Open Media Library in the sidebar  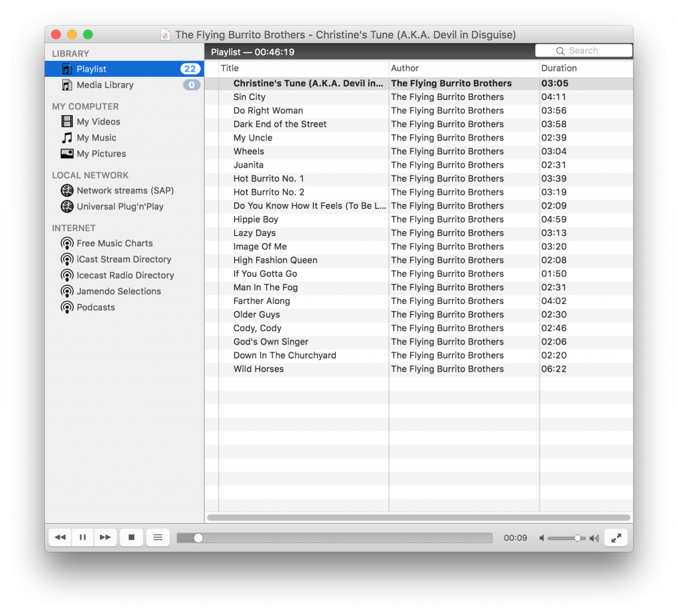click(x=124, y=85)
